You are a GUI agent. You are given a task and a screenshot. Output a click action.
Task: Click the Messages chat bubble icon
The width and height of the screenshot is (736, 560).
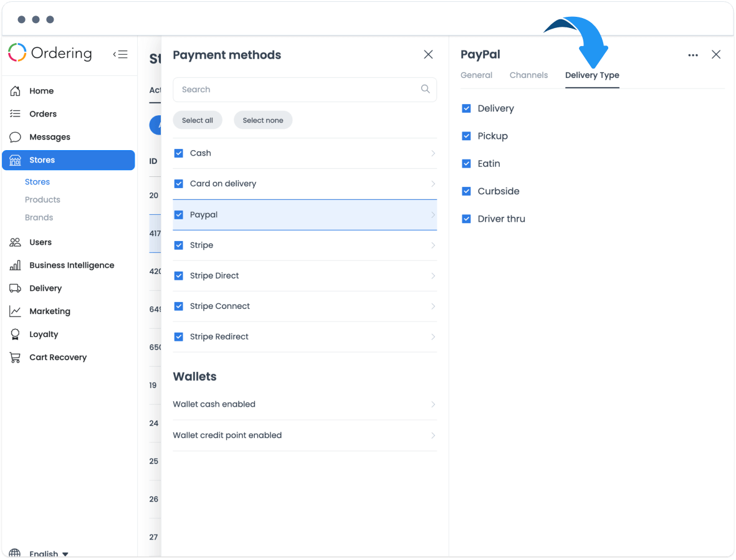click(15, 137)
